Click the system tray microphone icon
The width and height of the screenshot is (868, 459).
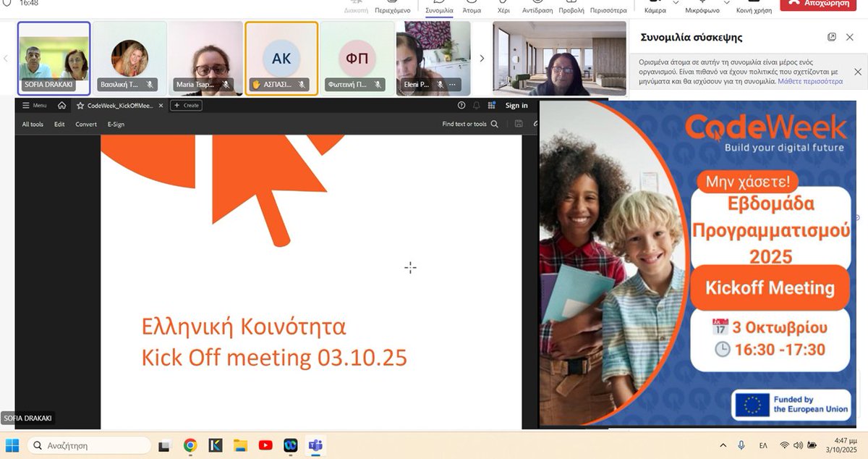click(x=741, y=445)
